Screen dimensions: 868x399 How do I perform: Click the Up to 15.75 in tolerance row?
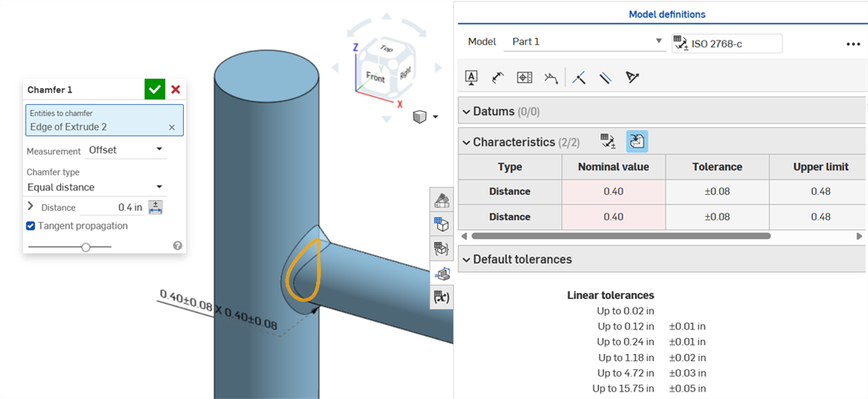649,389
